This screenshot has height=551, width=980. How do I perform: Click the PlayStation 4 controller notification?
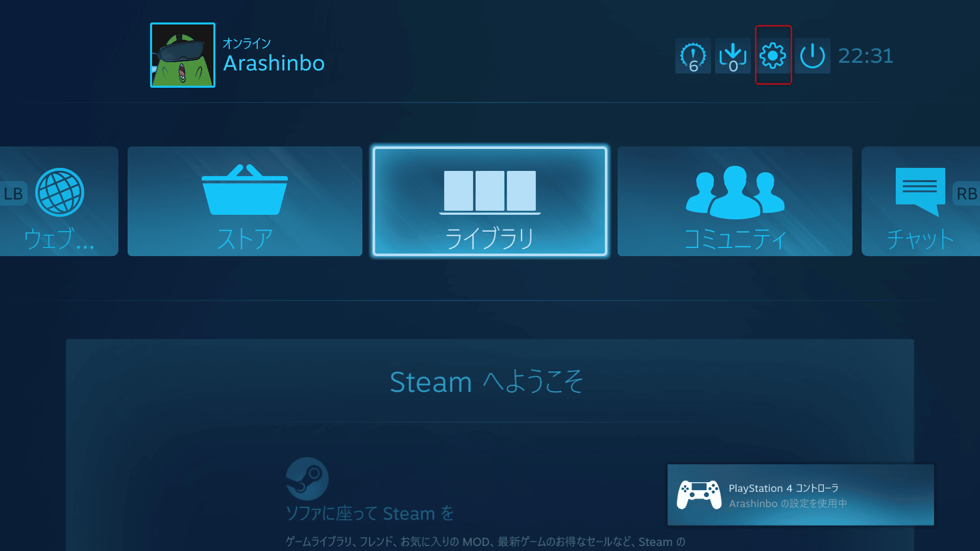click(x=801, y=495)
